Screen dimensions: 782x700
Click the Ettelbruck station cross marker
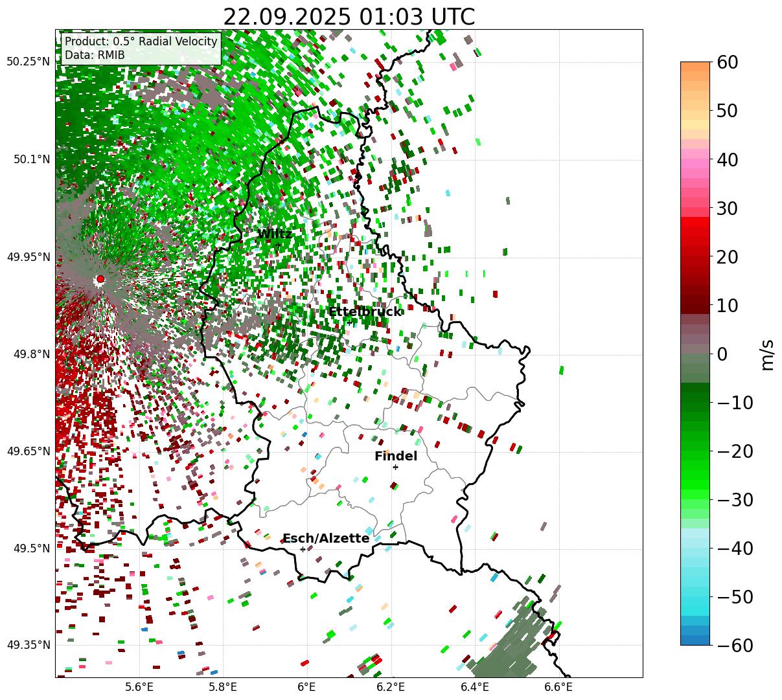tap(349, 322)
